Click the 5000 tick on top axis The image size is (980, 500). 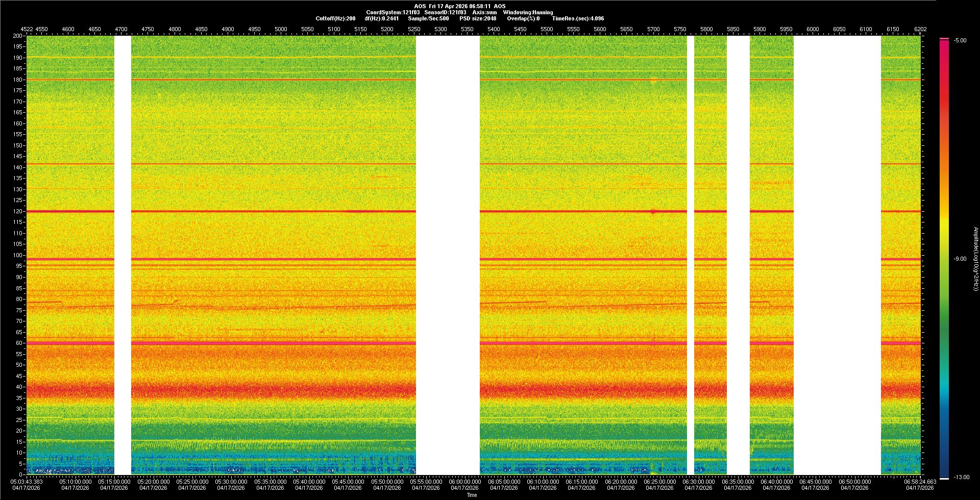(x=281, y=29)
